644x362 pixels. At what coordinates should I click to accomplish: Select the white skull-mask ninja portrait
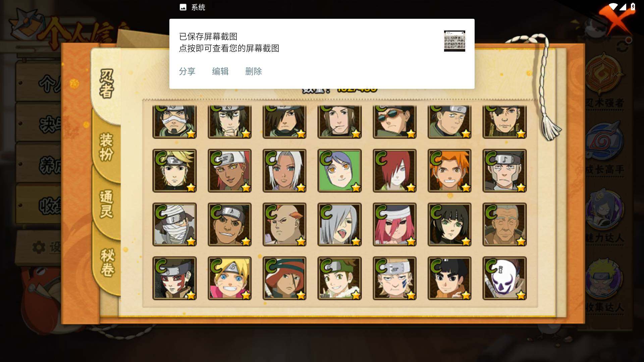(504, 278)
